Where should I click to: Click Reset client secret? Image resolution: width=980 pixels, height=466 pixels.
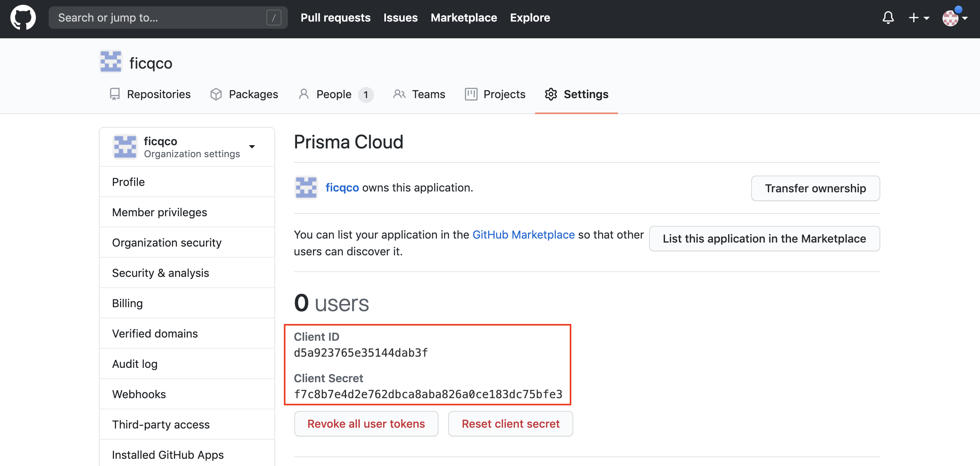coord(510,424)
